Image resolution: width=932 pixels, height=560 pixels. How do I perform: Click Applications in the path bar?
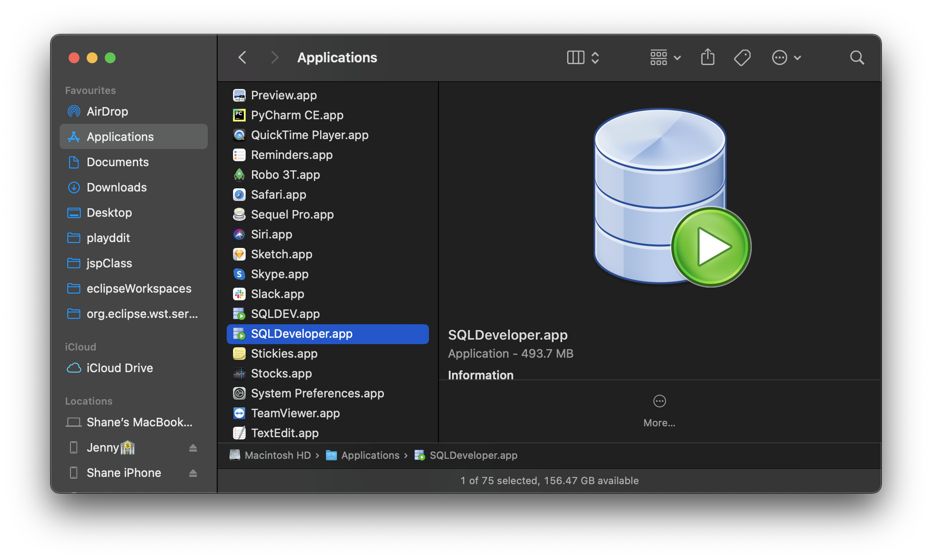(370, 455)
